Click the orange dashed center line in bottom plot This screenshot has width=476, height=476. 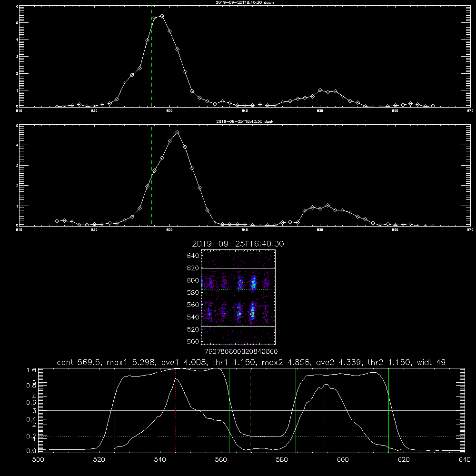coord(250,410)
